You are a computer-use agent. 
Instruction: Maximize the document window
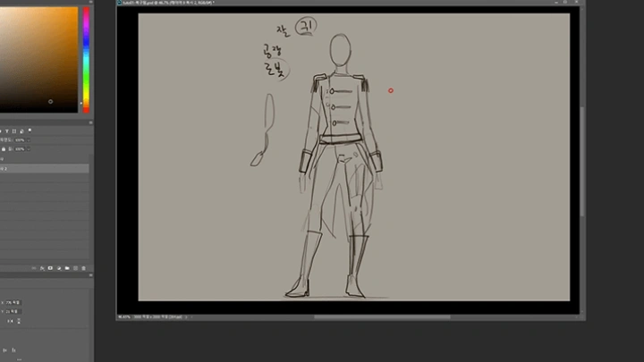point(565,2)
